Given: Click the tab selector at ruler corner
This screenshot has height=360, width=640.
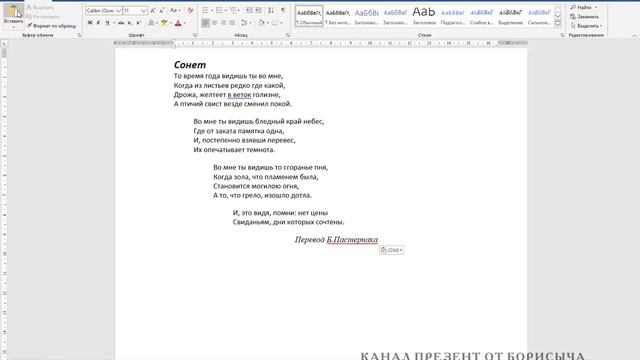Looking at the screenshot, I should 4,43.
